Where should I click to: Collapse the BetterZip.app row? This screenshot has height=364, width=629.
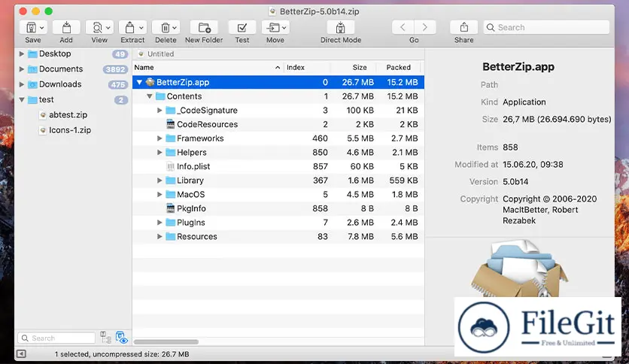(x=139, y=82)
